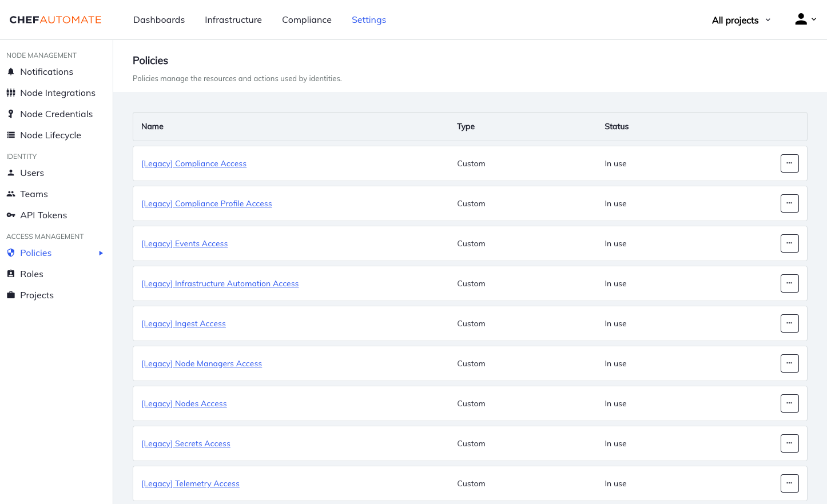Select the Teams group icon
The width and height of the screenshot is (827, 504).
tap(11, 194)
